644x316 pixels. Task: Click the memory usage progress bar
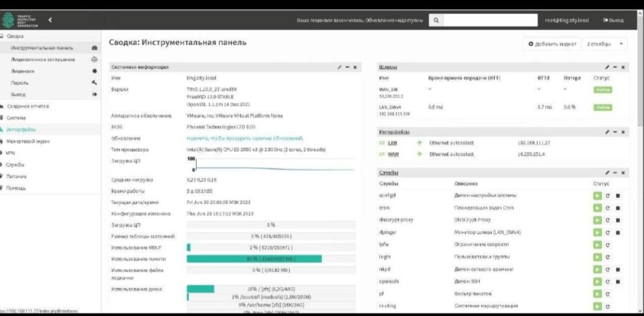pos(254,259)
